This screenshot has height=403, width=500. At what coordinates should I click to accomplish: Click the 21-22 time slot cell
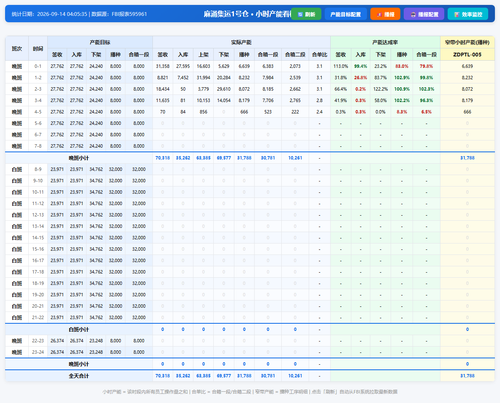[38, 317]
